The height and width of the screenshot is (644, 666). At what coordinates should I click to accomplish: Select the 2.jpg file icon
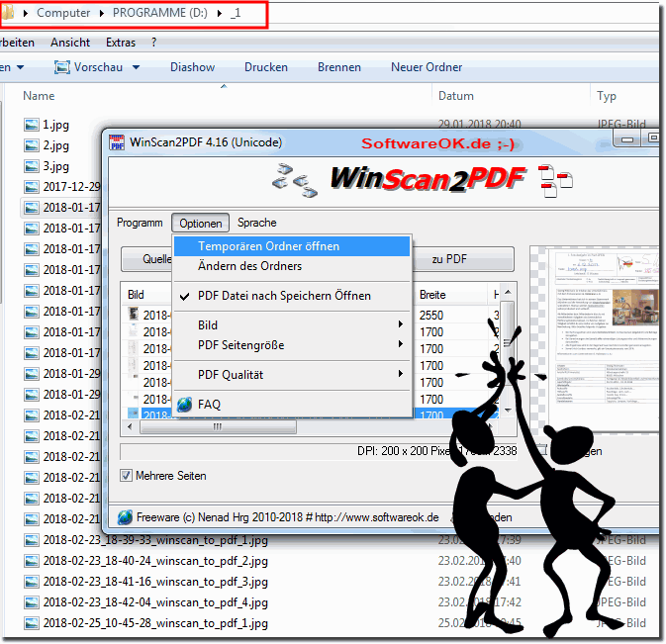(x=32, y=145)
